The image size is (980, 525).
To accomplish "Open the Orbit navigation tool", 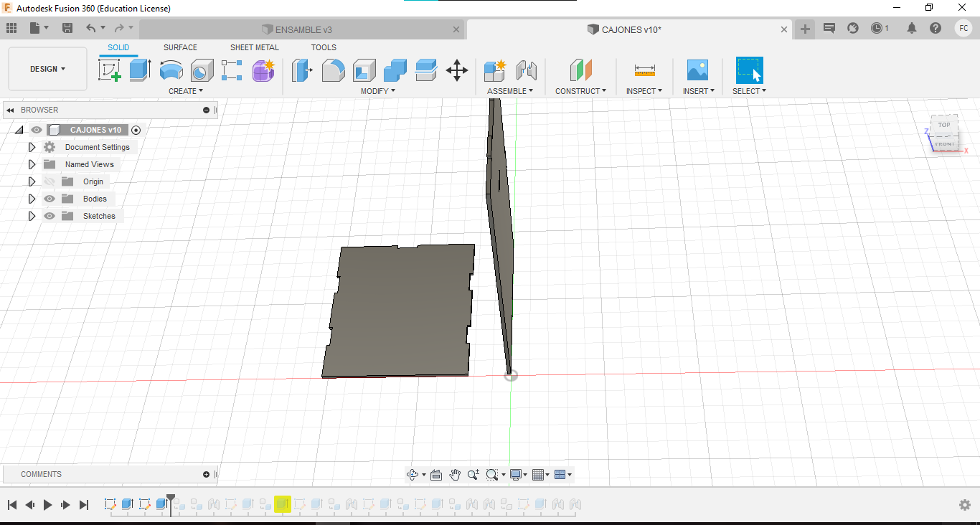I will [413, 475].
